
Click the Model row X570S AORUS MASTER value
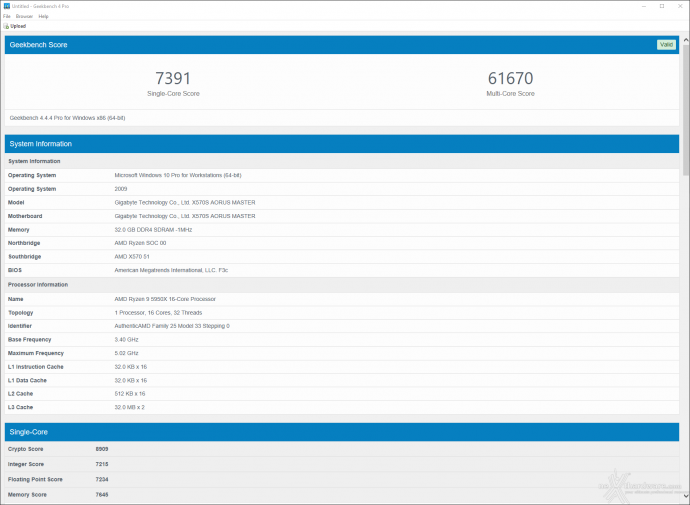pos(185,202)
